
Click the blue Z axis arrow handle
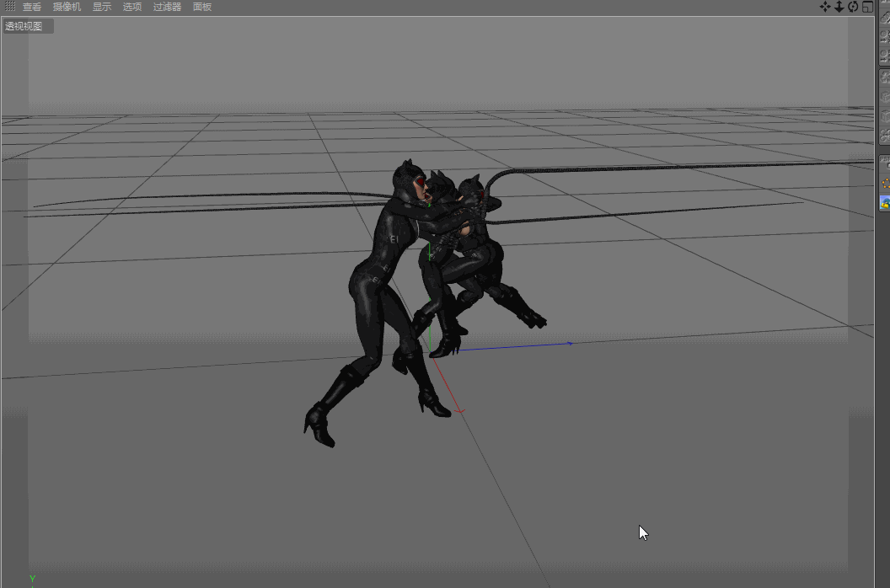click(x=569, y=344)
